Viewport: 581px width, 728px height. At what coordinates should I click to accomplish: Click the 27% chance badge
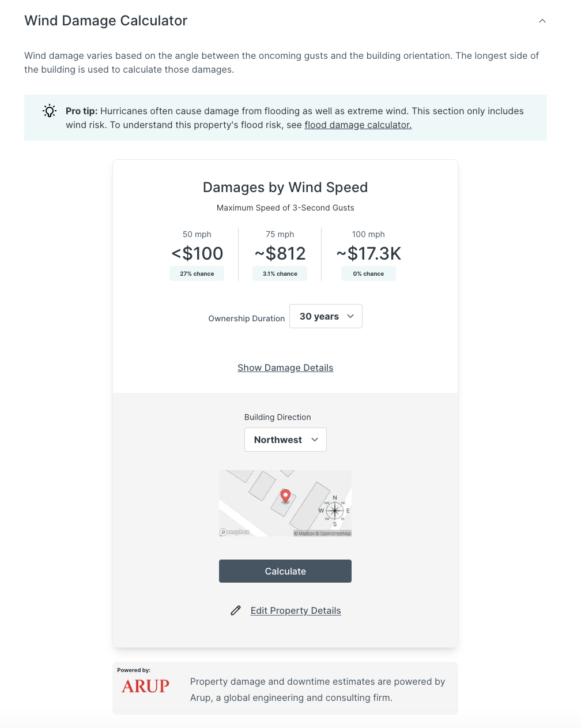coord(197,273)
